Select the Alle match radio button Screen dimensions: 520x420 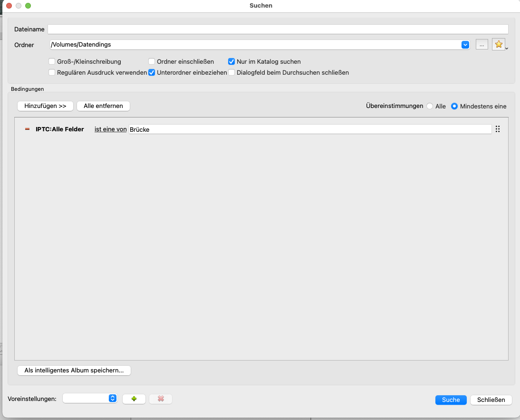pyautogui.click(x=430, y=106)
